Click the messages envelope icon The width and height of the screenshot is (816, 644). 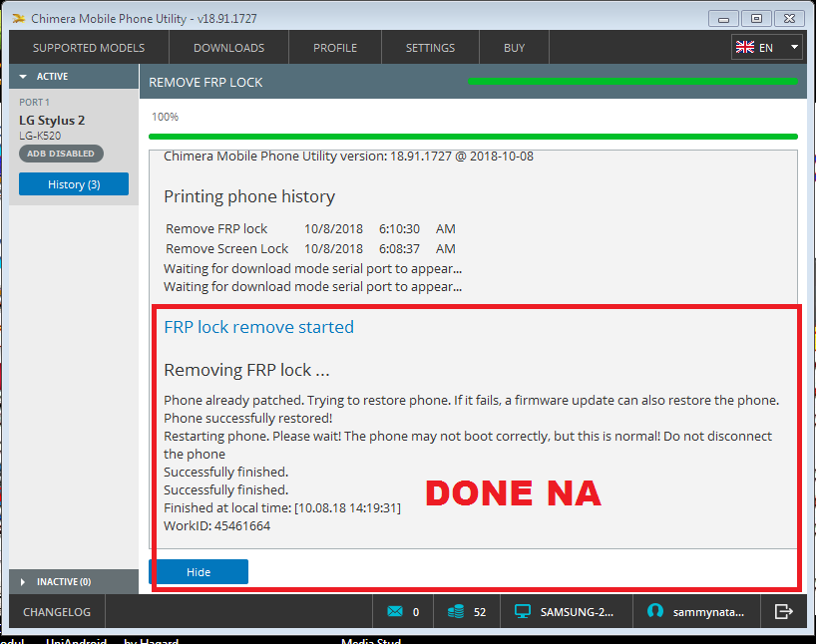click(x=395, y=611)
